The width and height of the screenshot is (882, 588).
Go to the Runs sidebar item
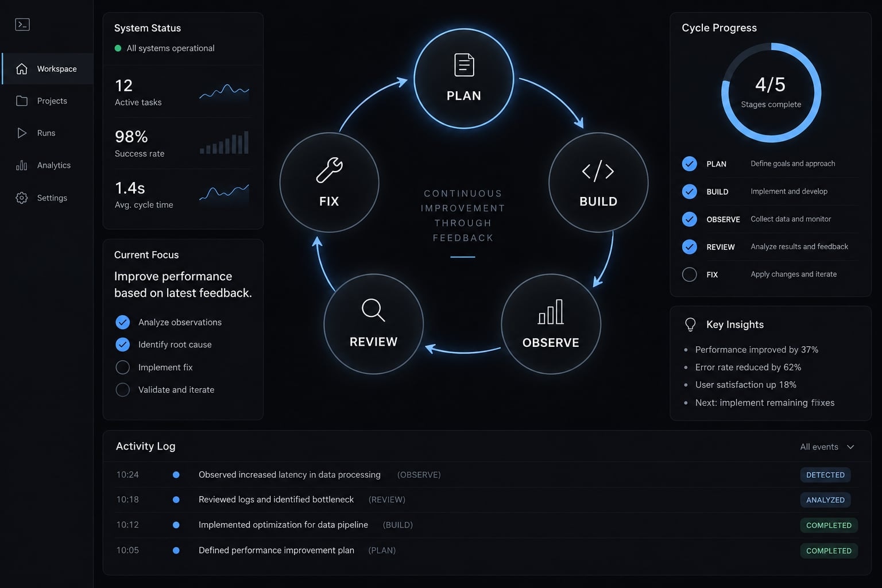pos(47,133)
